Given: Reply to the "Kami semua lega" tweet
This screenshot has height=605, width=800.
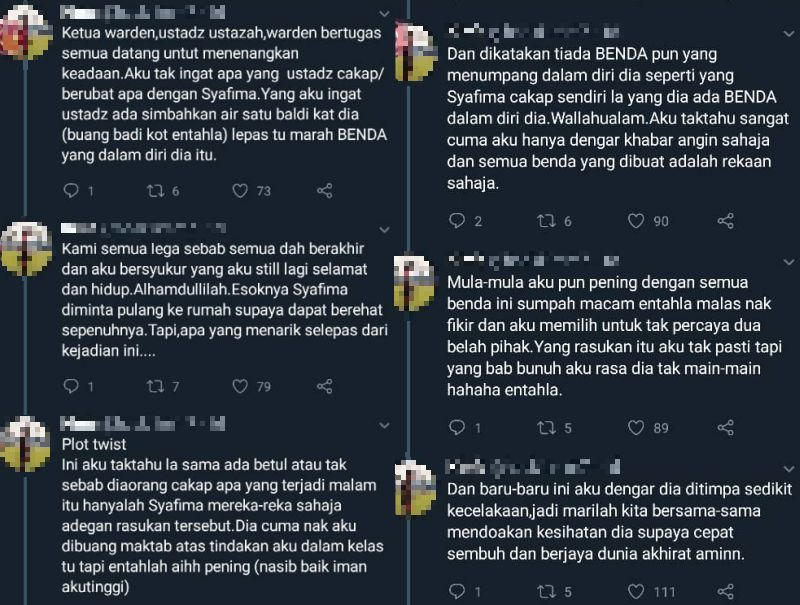Looking at the screenshot, I should (x=70, y=386).
